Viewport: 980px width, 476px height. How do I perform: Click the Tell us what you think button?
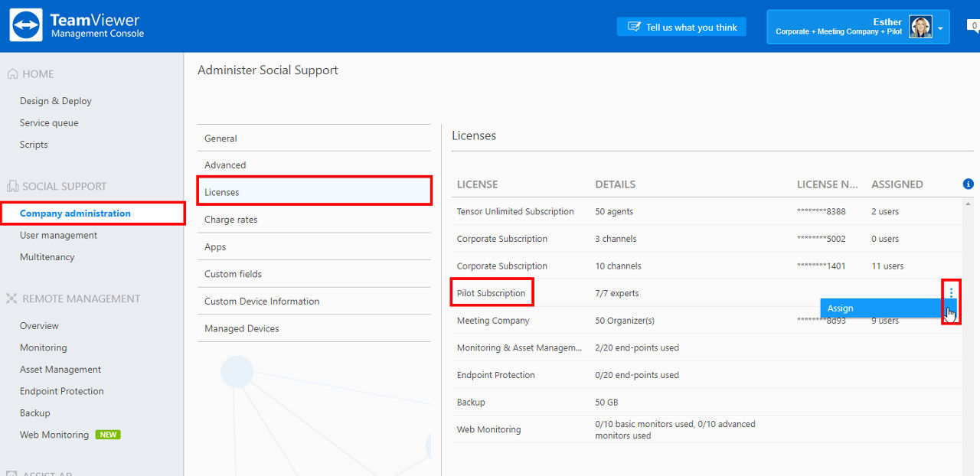pyautogui.click(x=681, y=27)
